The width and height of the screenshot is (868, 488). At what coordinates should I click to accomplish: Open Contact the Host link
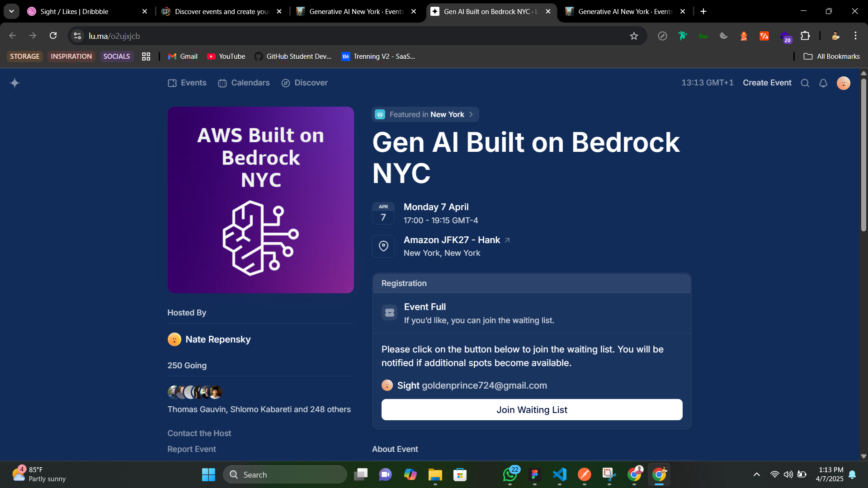click(x=199, y=433)
